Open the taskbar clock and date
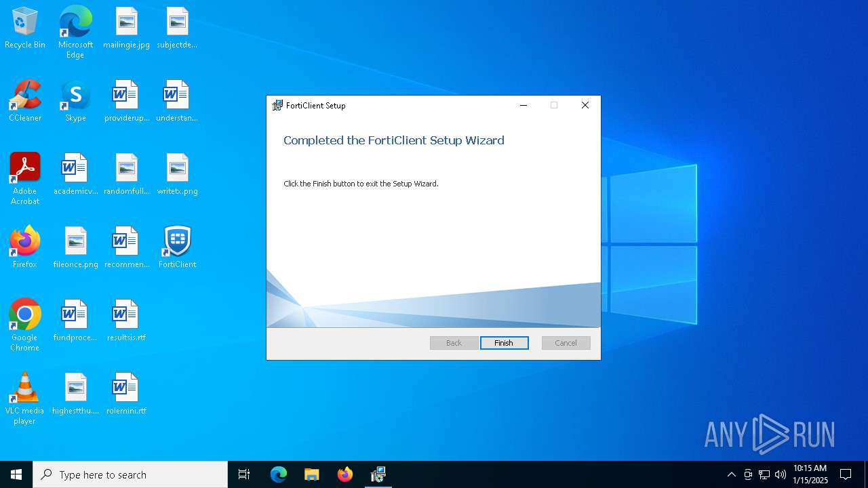The width and height of the screenshot is (868, 488). tap(810, 474)
